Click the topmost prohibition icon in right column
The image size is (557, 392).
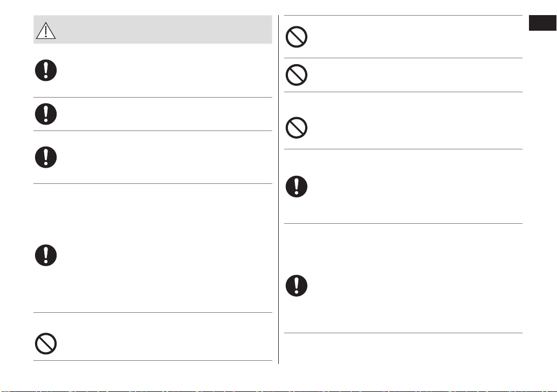[297, 37]
